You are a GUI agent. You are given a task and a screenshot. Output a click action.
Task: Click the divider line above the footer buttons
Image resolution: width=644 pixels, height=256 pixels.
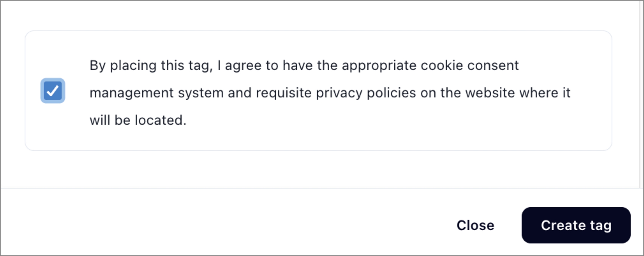point(307,188)
